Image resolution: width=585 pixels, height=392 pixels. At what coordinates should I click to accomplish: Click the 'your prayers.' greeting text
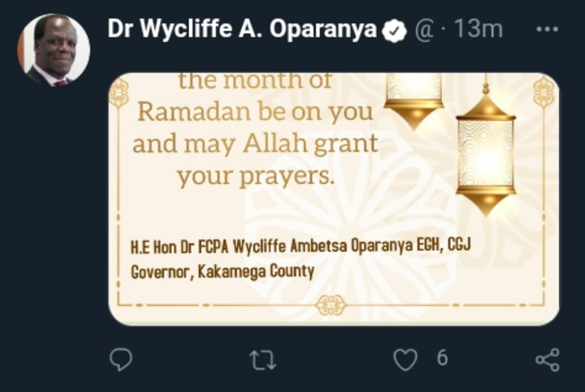[x=256, y=176]
